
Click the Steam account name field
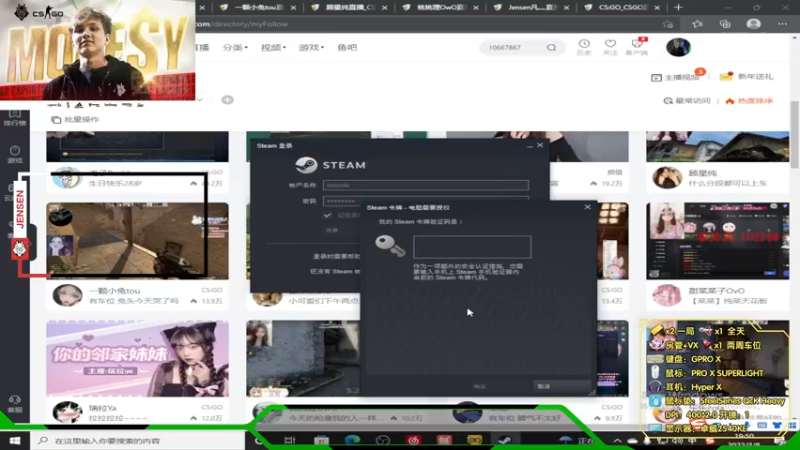426,185
